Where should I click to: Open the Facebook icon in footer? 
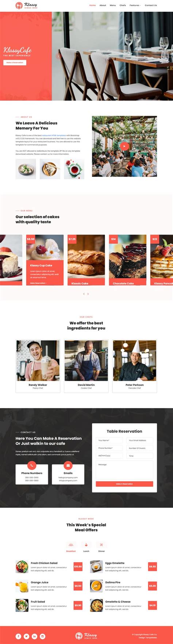(18, 636)
